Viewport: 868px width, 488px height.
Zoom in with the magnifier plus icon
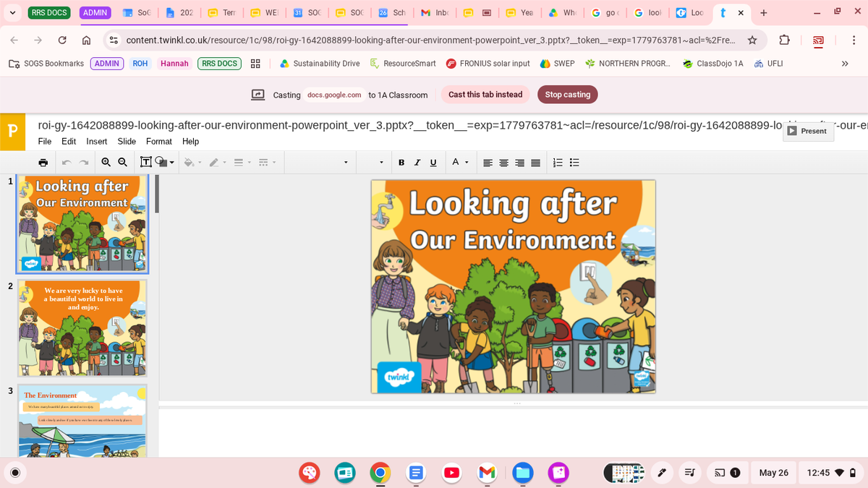[x=106, y=163]
